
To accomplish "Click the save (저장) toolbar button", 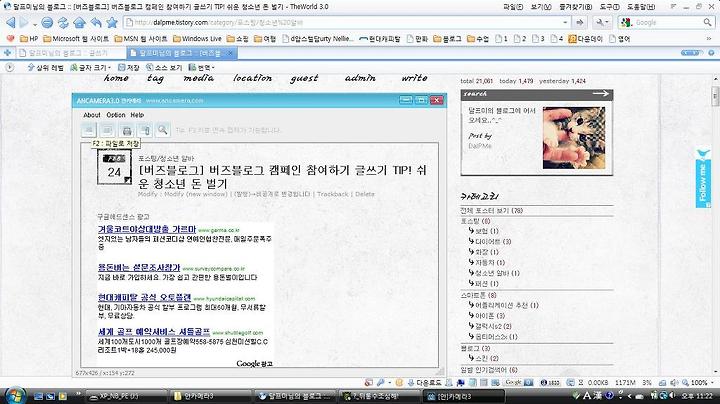I will pos(129,67).
